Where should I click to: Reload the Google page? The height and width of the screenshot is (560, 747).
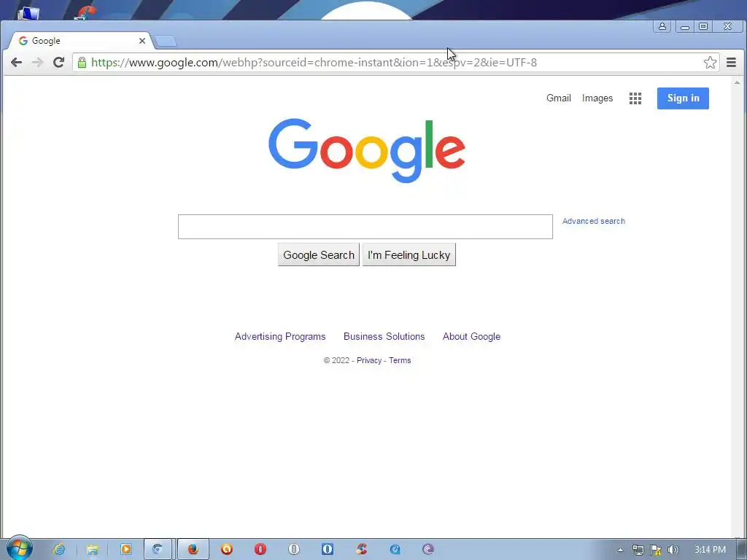click(58, 63)
